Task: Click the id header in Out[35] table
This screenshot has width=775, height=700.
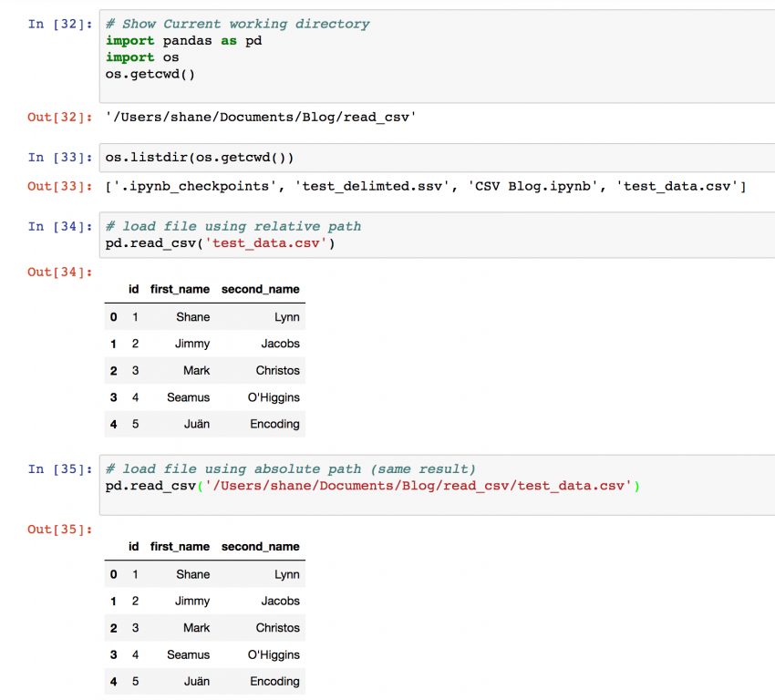Action: (x=133, y=546)
